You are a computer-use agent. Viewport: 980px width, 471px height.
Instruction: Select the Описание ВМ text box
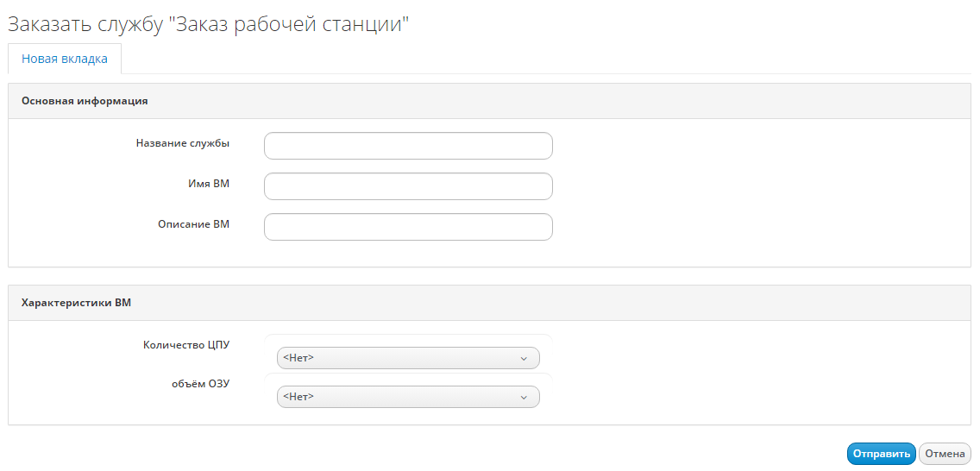pyautogui.click(x=408, y=227)
